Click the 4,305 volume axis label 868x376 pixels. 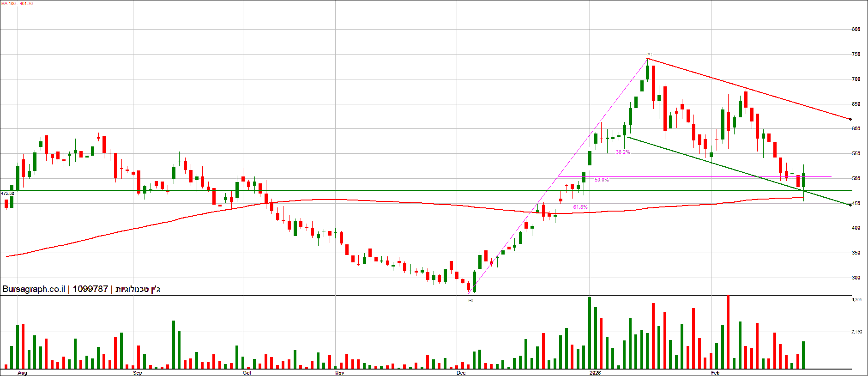(x=857, y=300)
